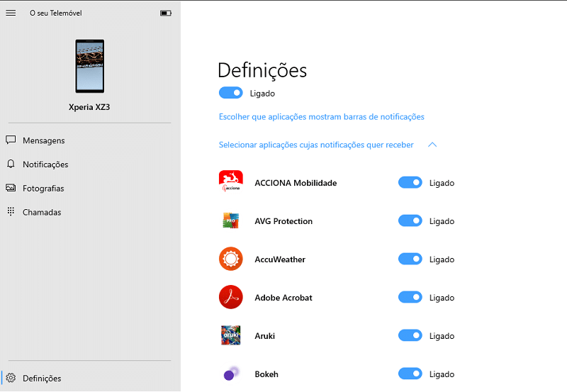
Task: Click the 'ACCIONA Mobilidade' app name
Action: [296, 183]
